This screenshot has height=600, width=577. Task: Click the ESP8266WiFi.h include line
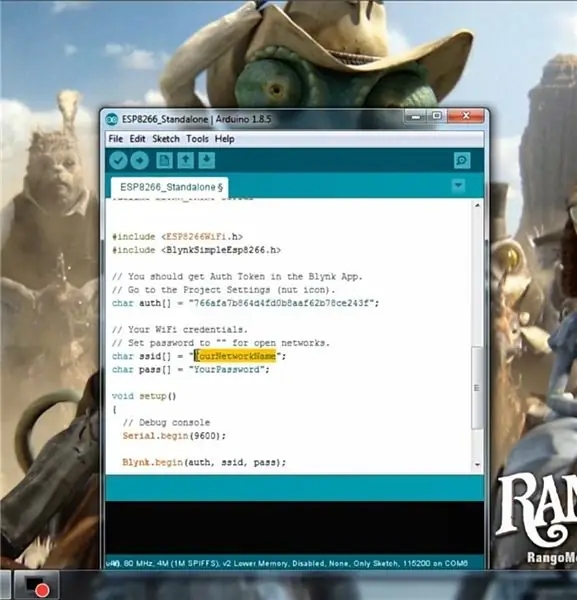178,237
